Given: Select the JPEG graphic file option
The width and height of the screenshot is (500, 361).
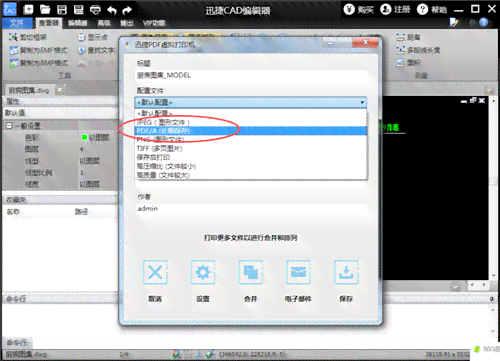Looking at the screenshot, I should 251,122.
